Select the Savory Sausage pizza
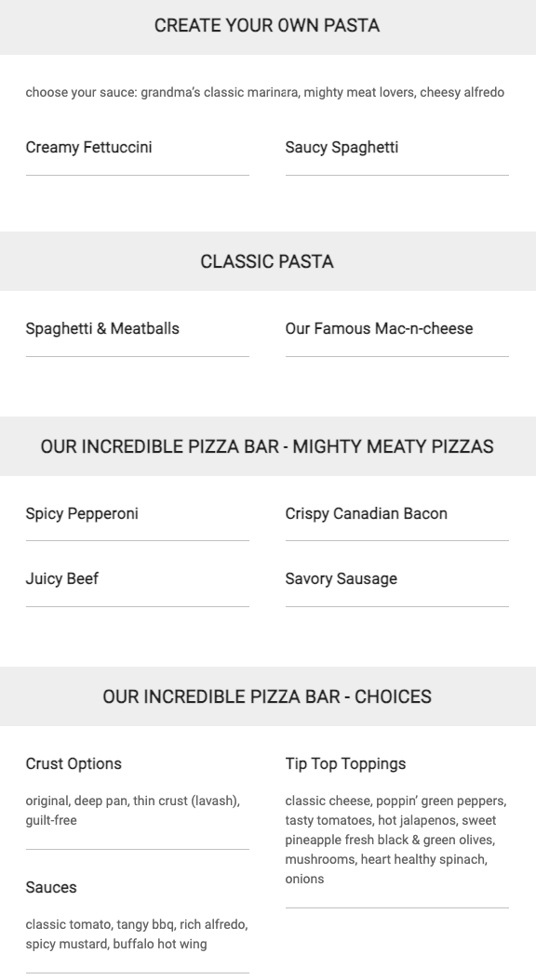Image resolution: width=536 pixels, height=980 pixels. click(341, 578)
